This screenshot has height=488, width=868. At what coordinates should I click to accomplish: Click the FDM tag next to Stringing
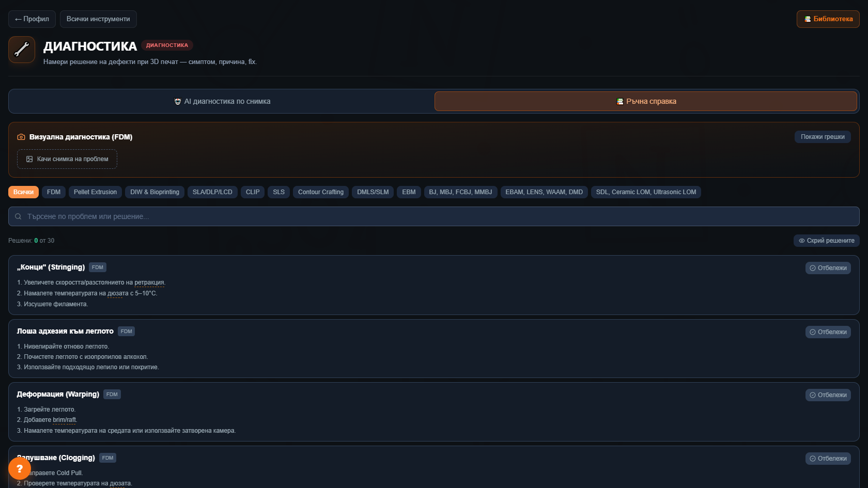pos(98,267)
